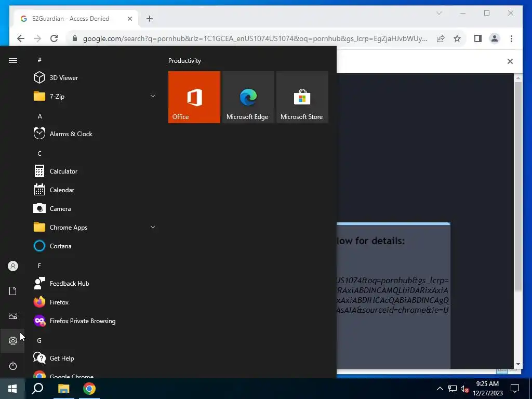Open the notification Action Center
This screenshot has height=399, width=532.
click(515, 389)
